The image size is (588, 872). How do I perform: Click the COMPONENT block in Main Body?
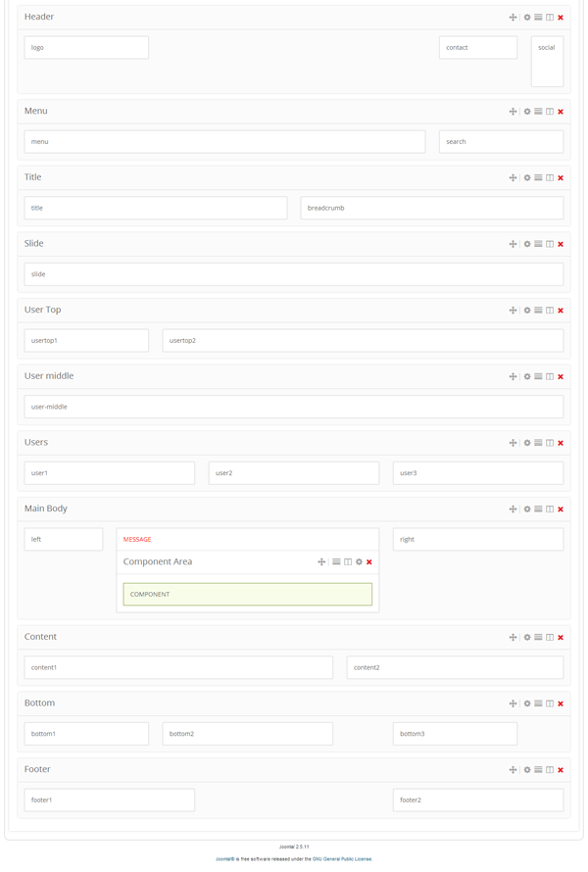pos(247,594)
